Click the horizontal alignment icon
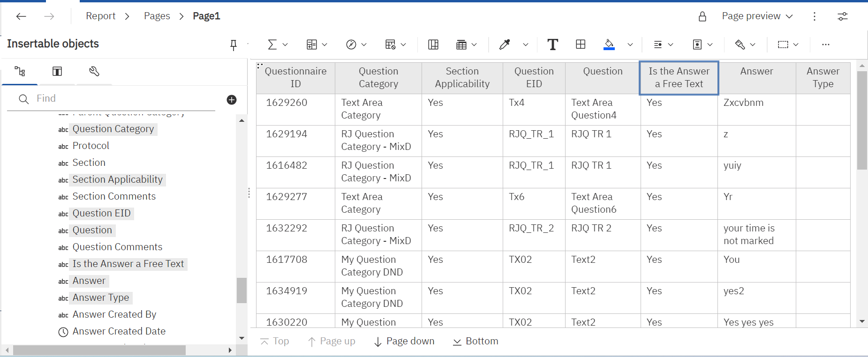 [x=658, y=45]
